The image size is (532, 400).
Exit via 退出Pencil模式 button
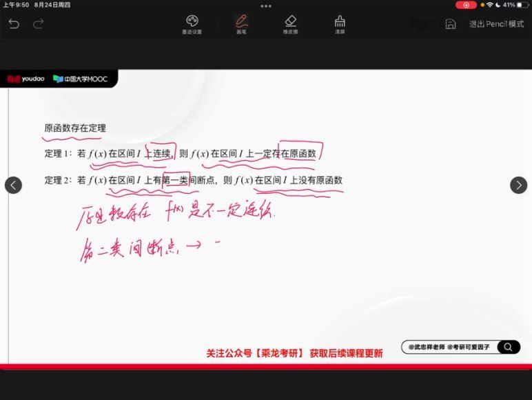(496, 24)
